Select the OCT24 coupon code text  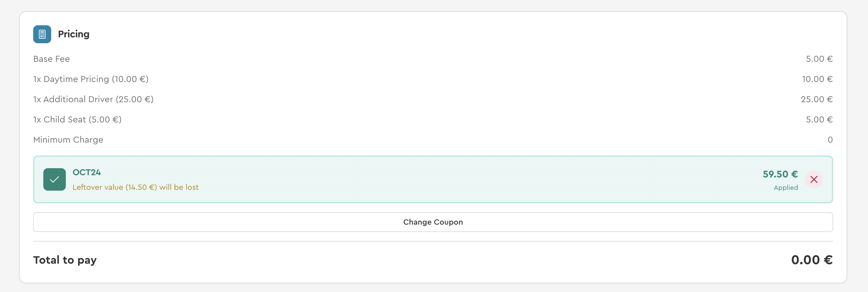(87, 173)
